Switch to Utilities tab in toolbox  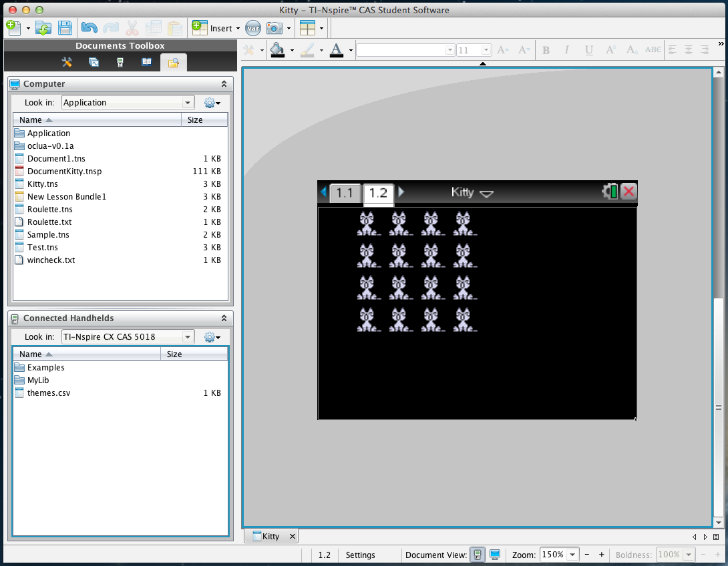[147, 62]
